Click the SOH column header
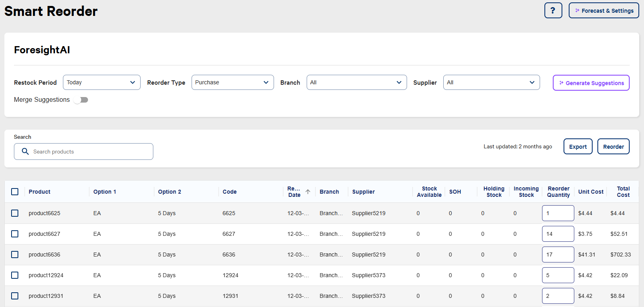This screenshot has height=307, width=644. pos(455,192)
